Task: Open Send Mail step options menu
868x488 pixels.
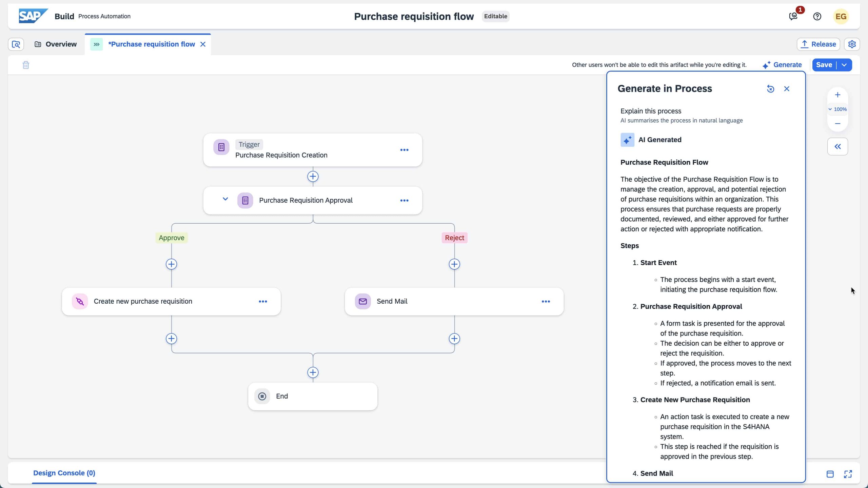Action: point(546,302)
